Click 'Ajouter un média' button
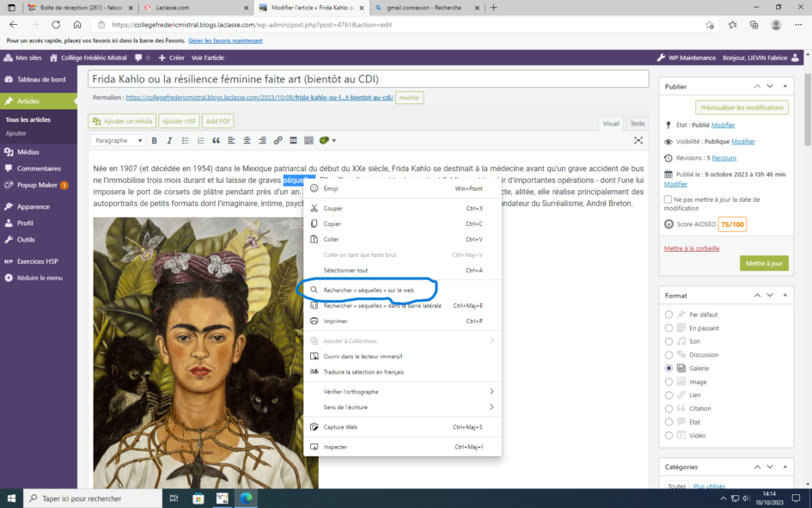The width and height of the screenshot is (812, 508). 122,121
